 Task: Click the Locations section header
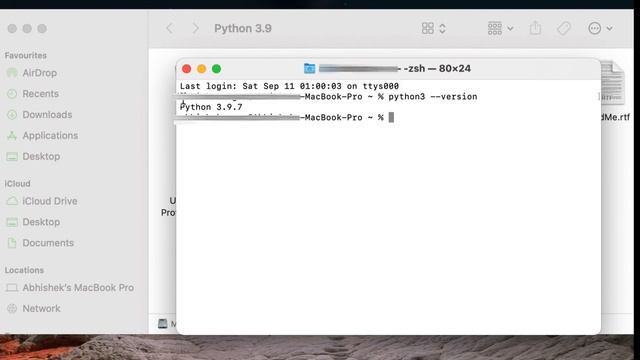(24, 270)
